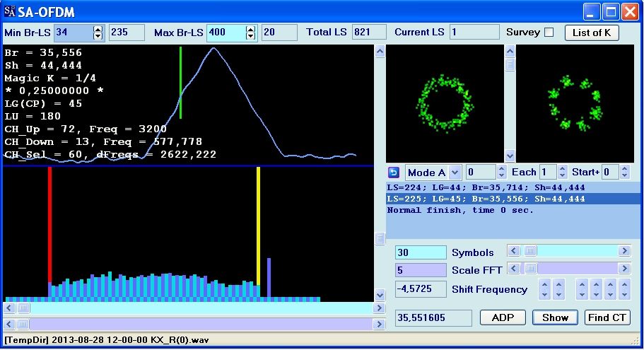
Task: Click the green marker line on the curve
Action: pos(180,83)
